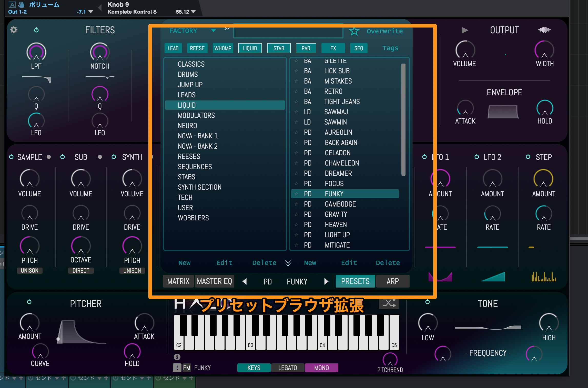
Task: Click the info icon below the keyboard
Action: tap(177, 357)
